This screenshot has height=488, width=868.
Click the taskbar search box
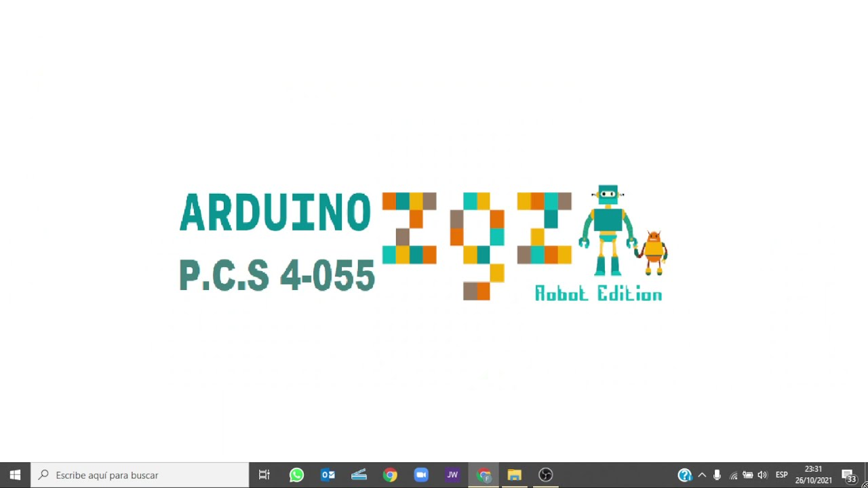click(x=140, y=475)
